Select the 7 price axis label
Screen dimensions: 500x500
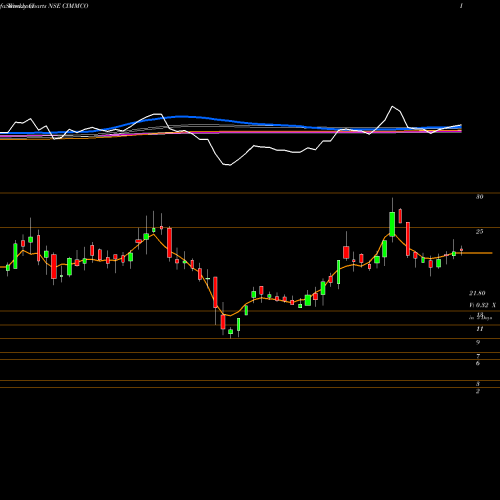pyautogui.click(x=478, y=356)
